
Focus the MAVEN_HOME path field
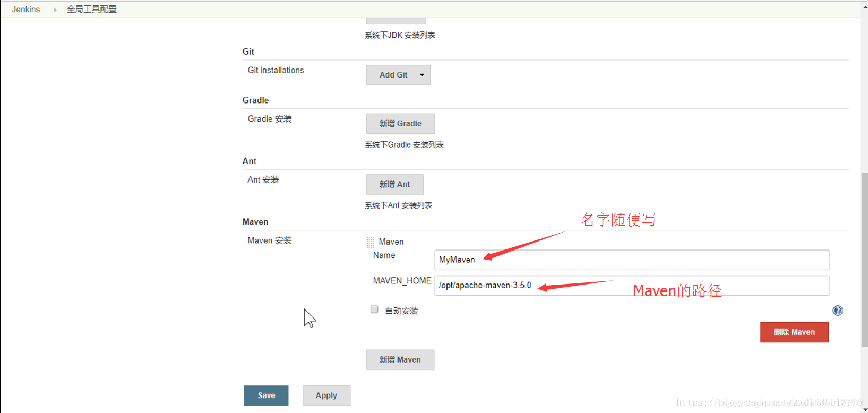[x=632, y=285]
